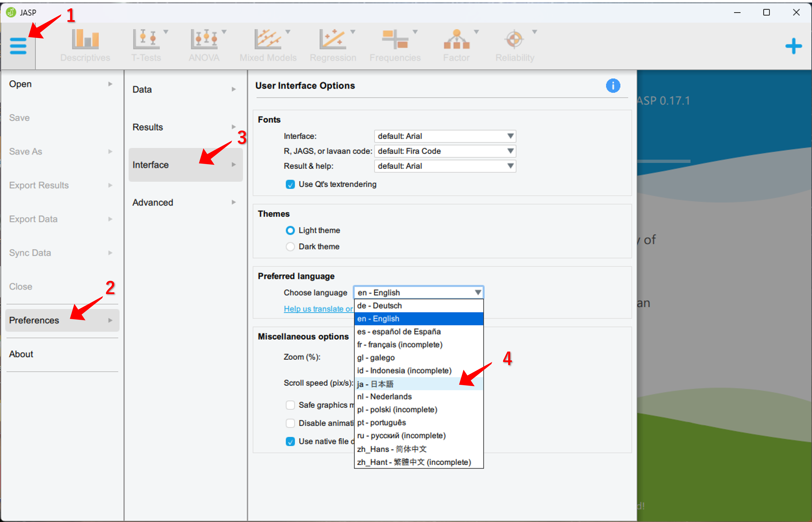Image resolution: width=812 pixels, height=522 pixels.
Task: Open the Descriptives module
Action: click(x=85, y=46)
